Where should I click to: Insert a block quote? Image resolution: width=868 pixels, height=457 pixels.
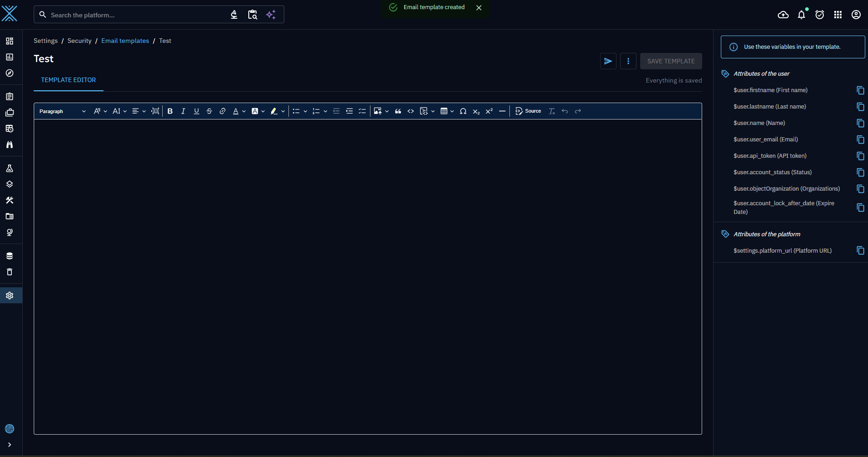(398, 111)
